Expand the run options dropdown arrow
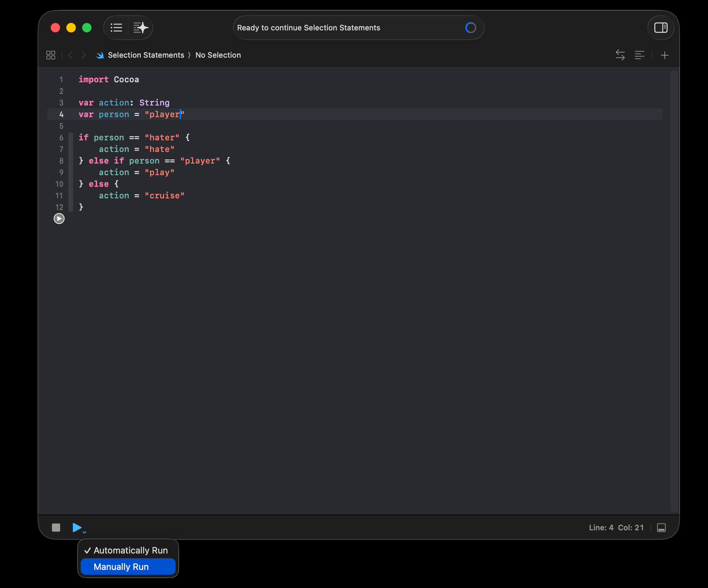 pos(84,532)
